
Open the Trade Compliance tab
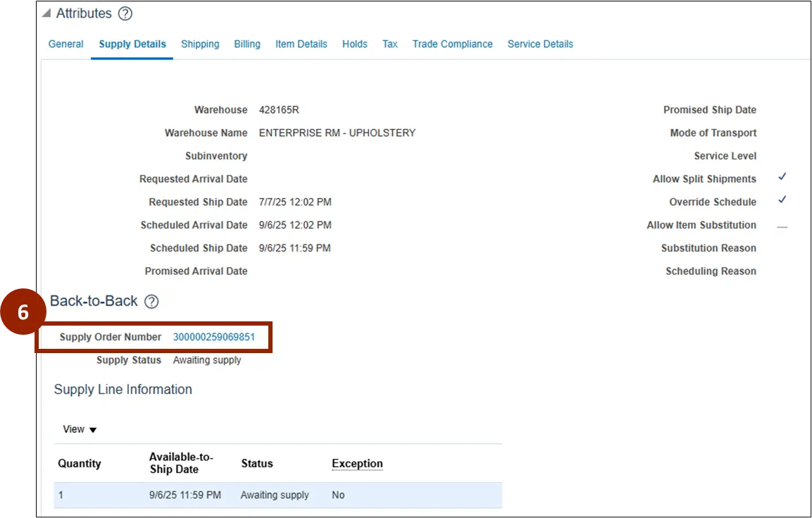(x=452, y=44)
